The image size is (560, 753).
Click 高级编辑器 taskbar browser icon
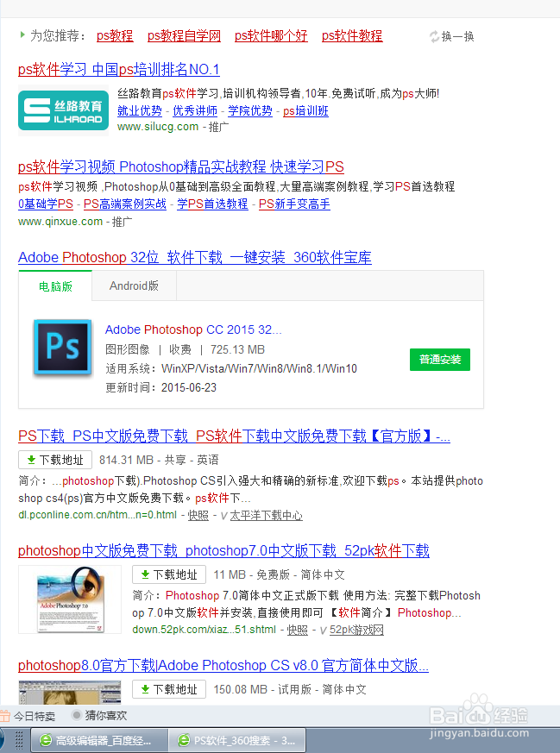coord(46,740)
